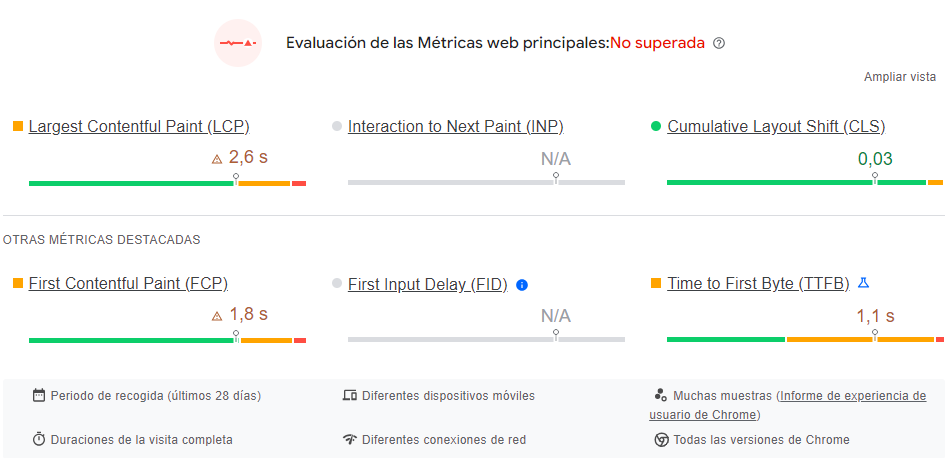Open the Cumulative Layout Shift (CLS) link

777,126
